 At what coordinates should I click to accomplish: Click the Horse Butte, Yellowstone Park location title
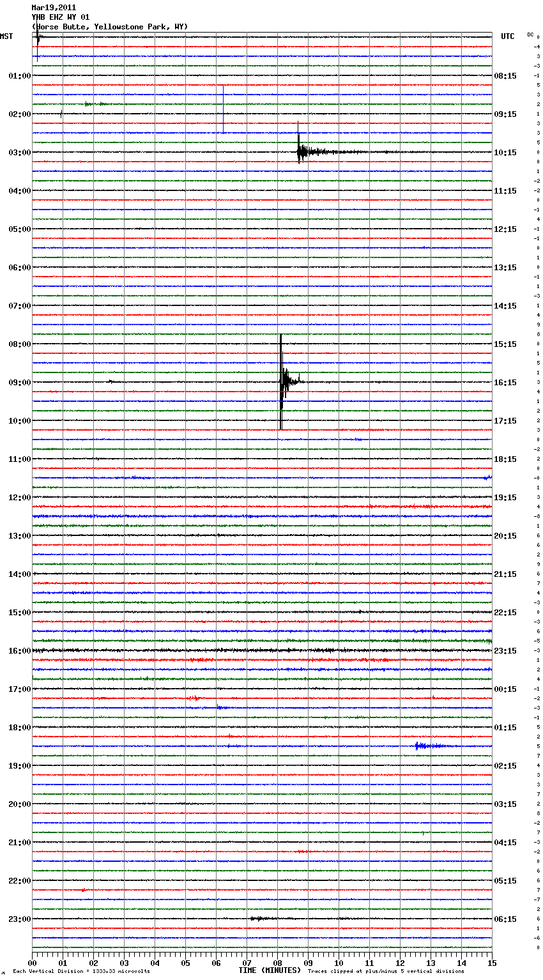coord(110,27)
